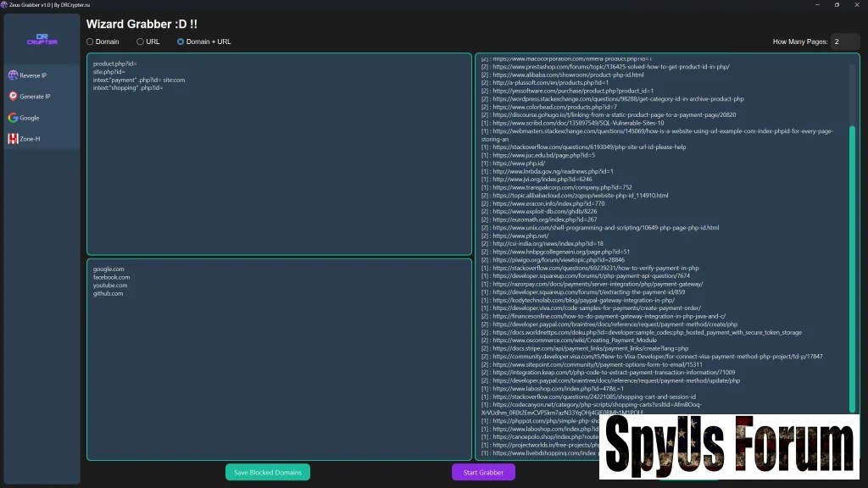Image resolution: width=868 pixels, height=488 pixels.
Task: Focus the blocked domains text box
Action: click(279, 373)
